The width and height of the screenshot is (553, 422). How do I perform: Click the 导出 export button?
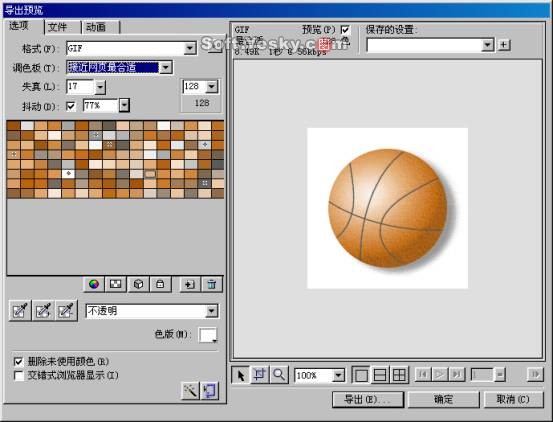368,399
